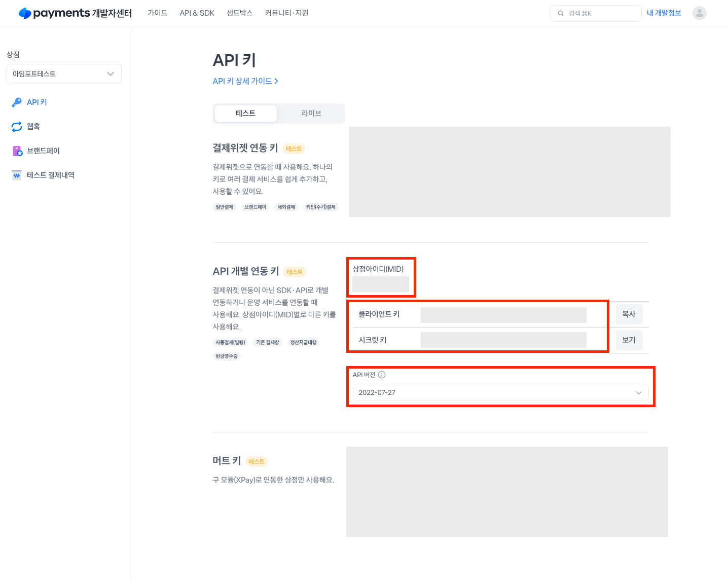Select the 웹훅 sync arrows icon

click(17, 127)
